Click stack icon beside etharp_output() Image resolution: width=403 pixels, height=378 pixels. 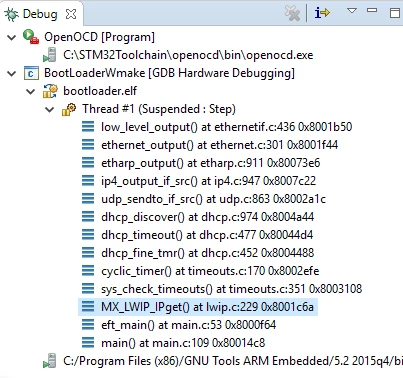pyautogui.click(x=88, y=163)
